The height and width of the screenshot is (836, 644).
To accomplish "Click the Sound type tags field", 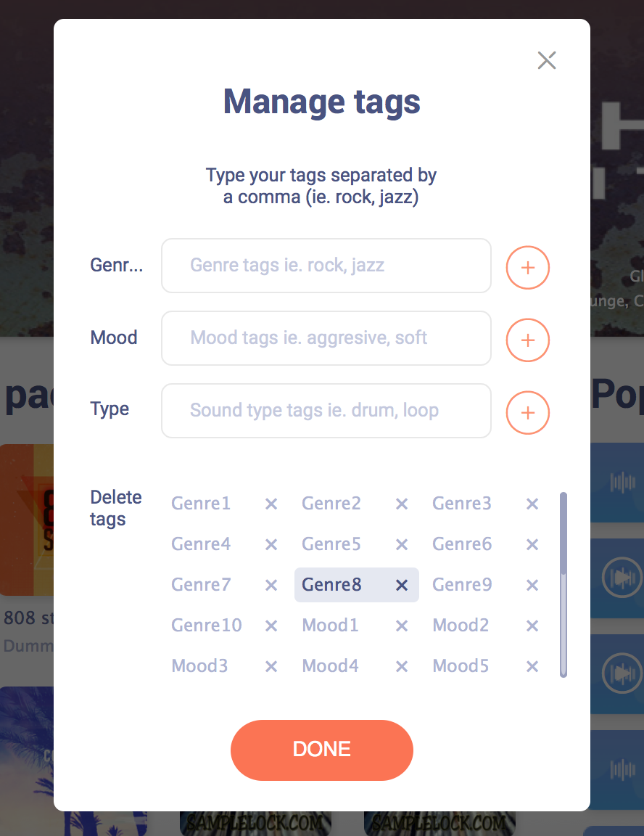I will tap(326, 411).
